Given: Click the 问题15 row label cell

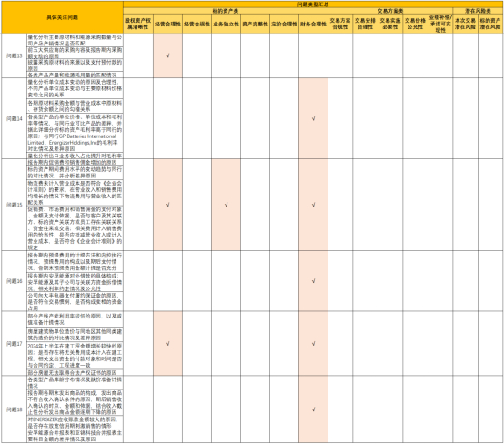Looking at the screenshot, I should (15, 205).
